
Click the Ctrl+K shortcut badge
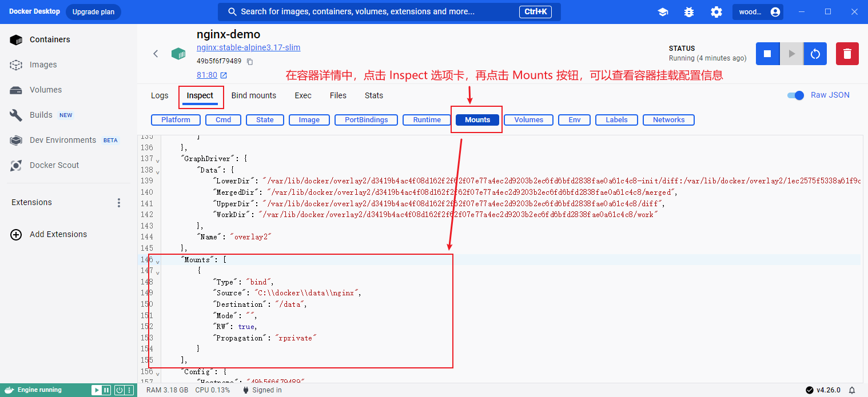click(x=536, y=12)
